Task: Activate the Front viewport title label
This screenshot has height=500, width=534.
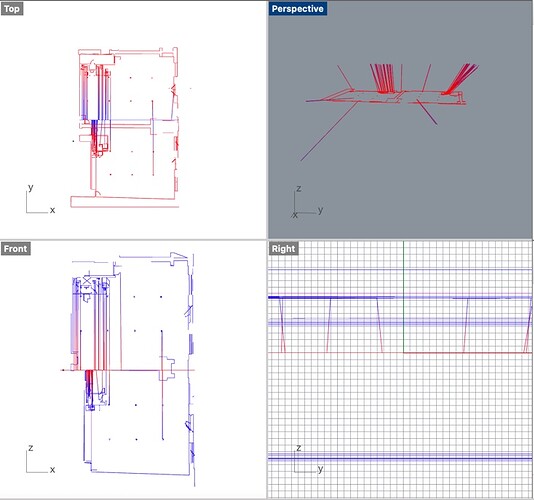Action: point(15,249)
